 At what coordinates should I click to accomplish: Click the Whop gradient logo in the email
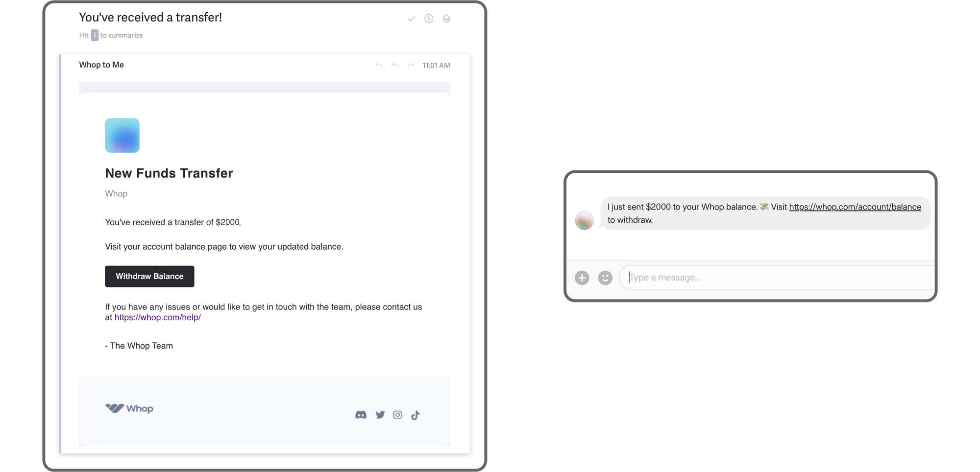122,135
